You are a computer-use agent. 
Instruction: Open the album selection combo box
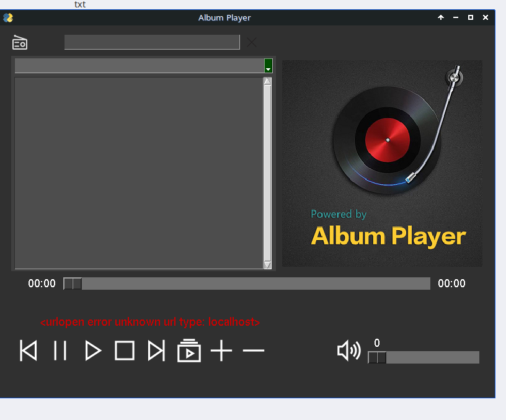pyautogui.click(x=144, y=66)
